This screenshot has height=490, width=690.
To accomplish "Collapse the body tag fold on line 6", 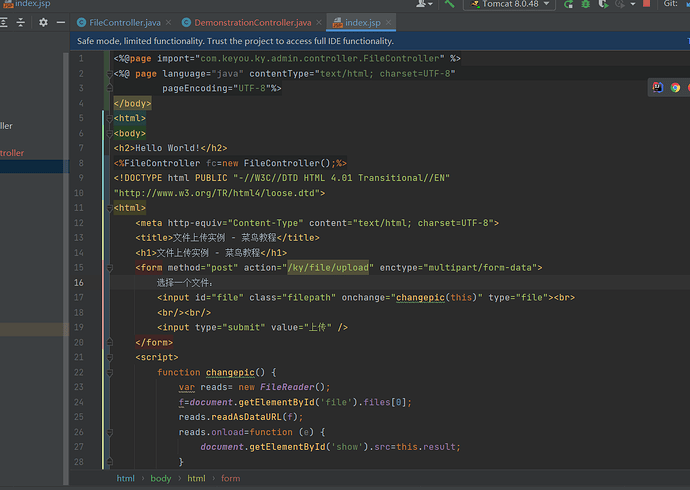I will tap(110, 133).
